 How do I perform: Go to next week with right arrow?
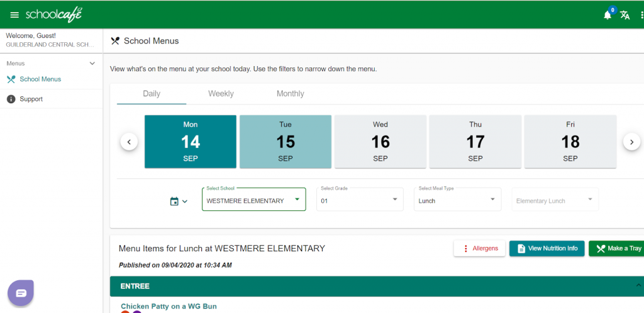631,142
